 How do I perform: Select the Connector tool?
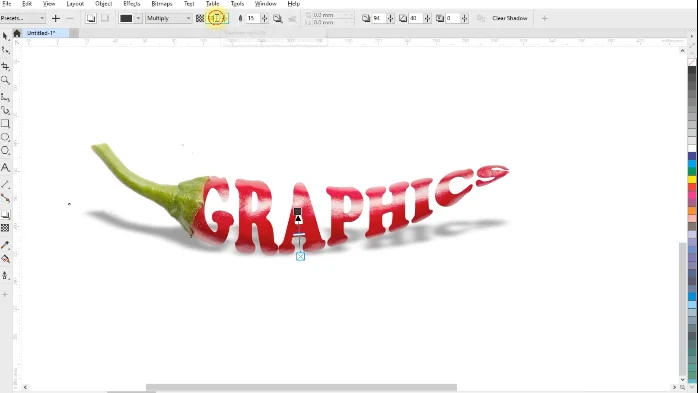tap(5, 198)
